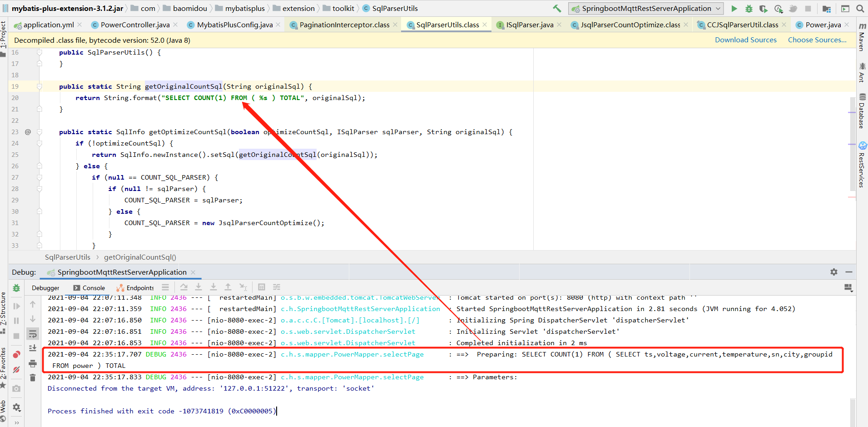Click the Up stack trace arrow in the console
This screenshot has width=868, height=427.
click(33, 304)
